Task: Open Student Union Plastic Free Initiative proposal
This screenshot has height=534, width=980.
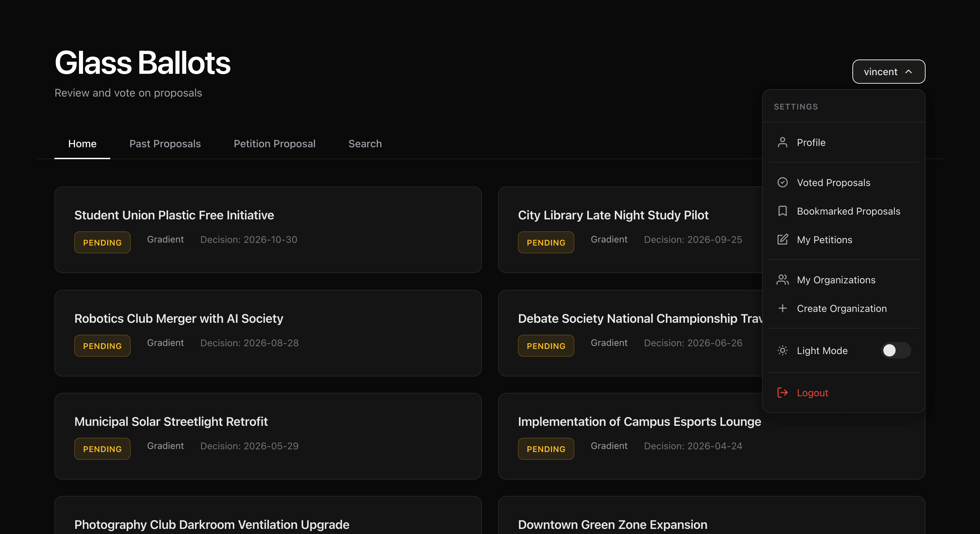Action: point(174,215)
